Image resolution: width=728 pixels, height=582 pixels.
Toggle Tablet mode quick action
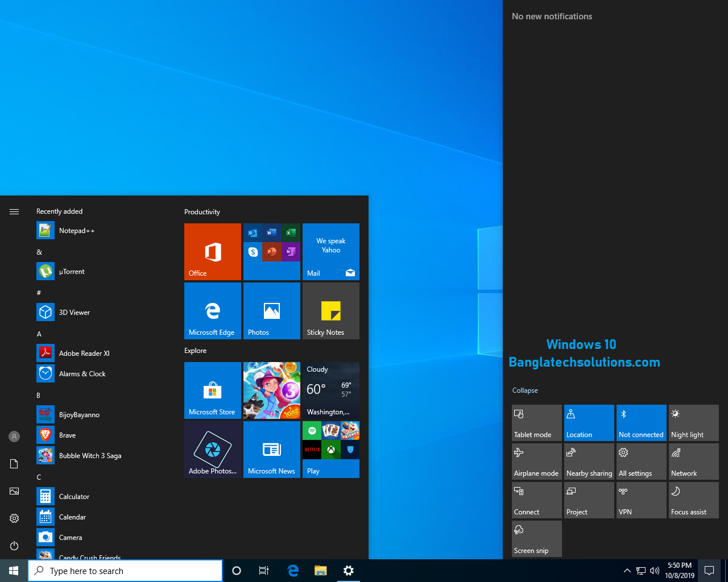tap(537, 423)
